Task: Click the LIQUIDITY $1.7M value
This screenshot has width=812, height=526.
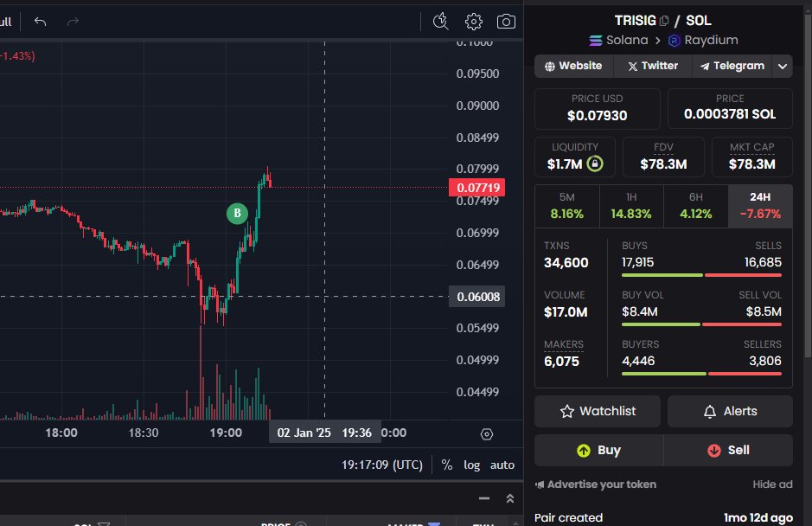Action: tap(565, 164)
